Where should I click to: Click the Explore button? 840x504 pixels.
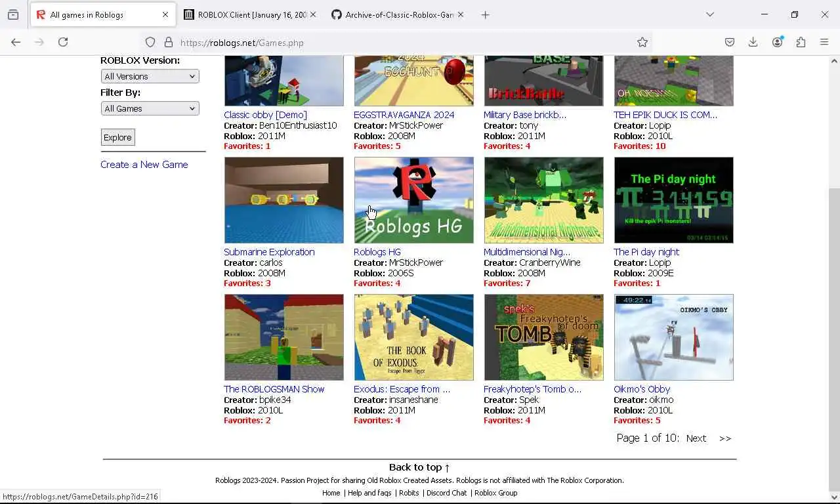(117, 137)
